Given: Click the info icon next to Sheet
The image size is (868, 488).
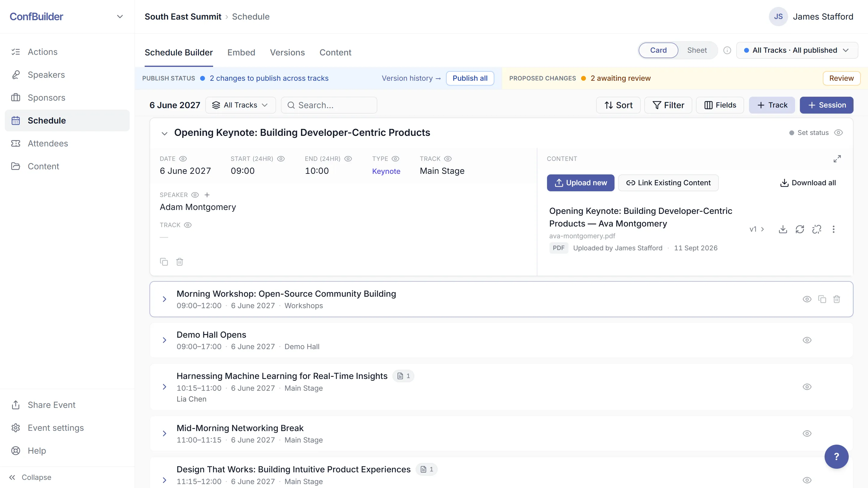Looking at the screenshot, I should pyautogui.click(x=727, y=50).
